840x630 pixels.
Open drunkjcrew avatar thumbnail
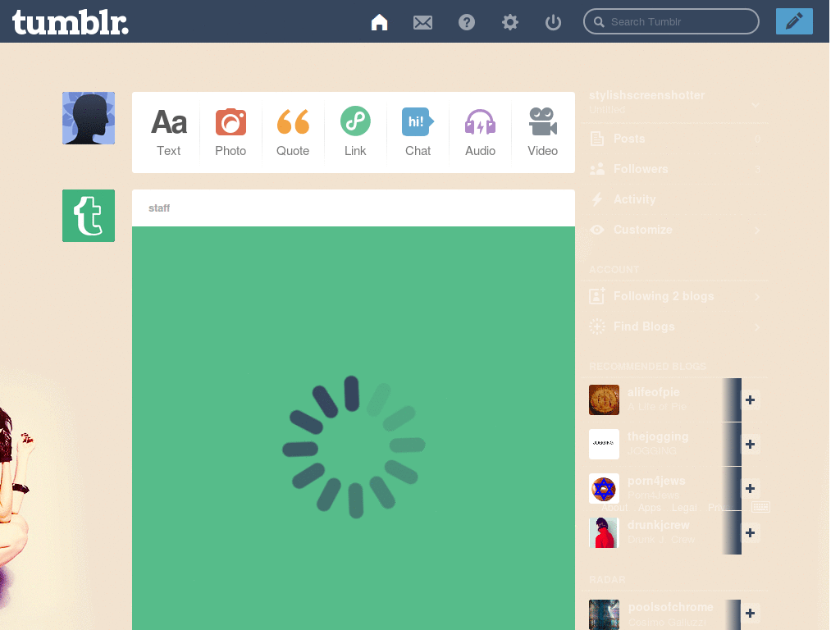click(x=604, y=532)
